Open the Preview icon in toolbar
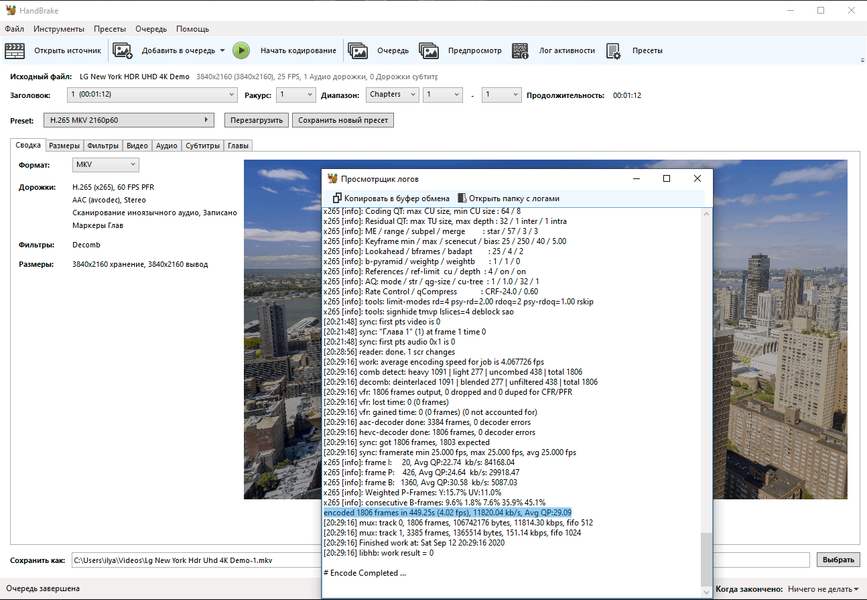The height and width of the screenshot is (600, 867). 429,50
